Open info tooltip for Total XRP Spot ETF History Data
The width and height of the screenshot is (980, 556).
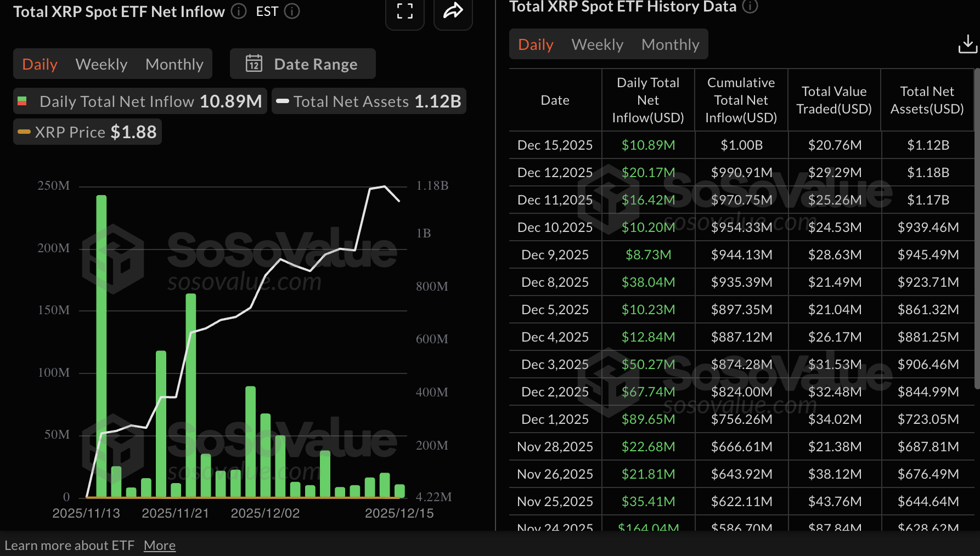point(750,7)
